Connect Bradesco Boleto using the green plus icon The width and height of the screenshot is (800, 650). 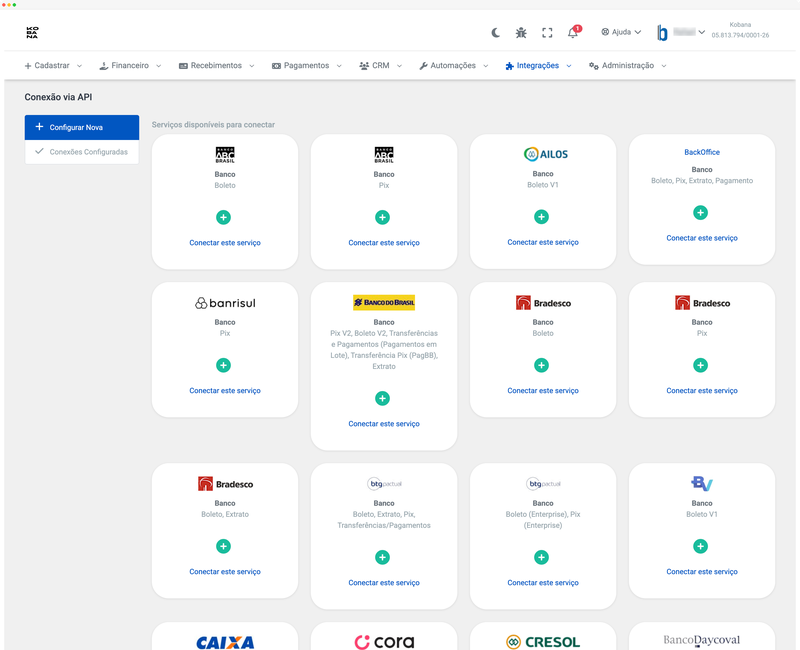(541, 366)
